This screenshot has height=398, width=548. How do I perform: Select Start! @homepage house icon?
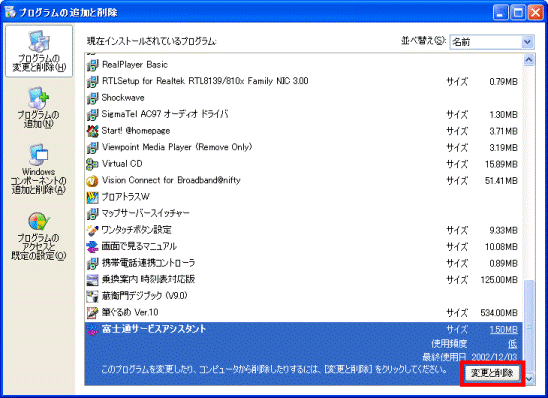[x=93, y=131]
